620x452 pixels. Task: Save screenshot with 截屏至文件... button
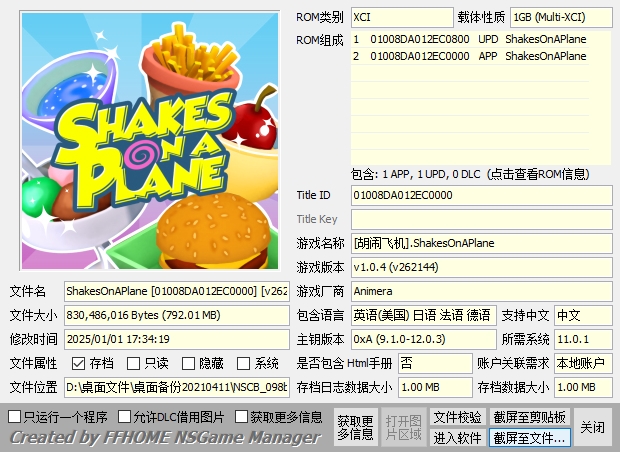tap(530, 438)
